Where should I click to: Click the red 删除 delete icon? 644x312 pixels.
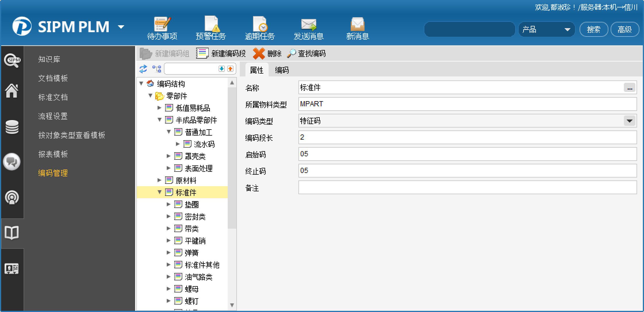pyautogui.click(x=259, y=53)
